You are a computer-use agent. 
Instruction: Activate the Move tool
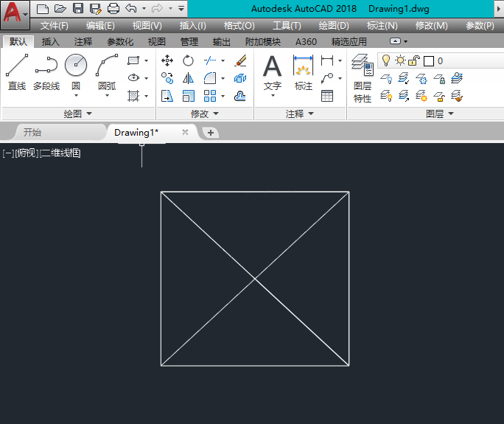pyautogui.click(x=167, y=60)
